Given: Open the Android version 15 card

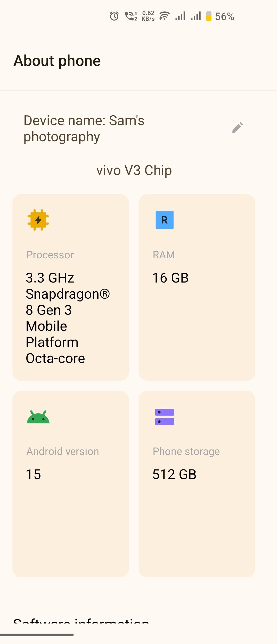Looking at the screenshot, I should click(x=70, y=484).
